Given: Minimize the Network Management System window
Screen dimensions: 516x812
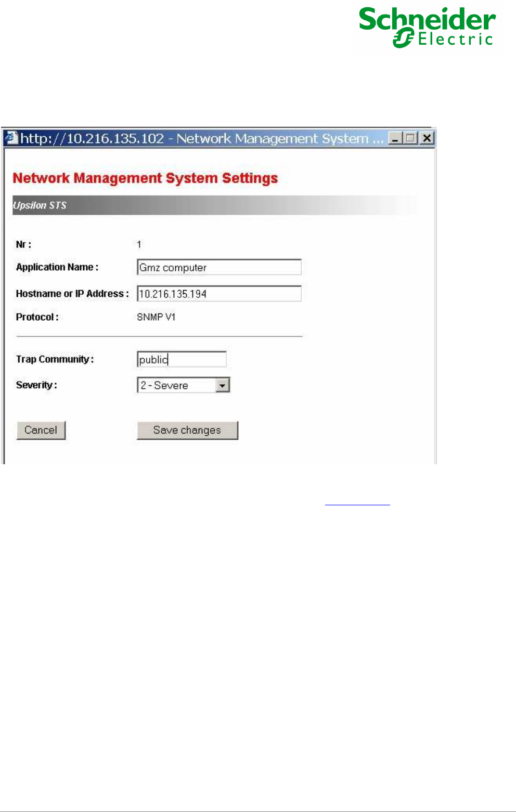Looking at the screenshot, I should coord(395,138).
